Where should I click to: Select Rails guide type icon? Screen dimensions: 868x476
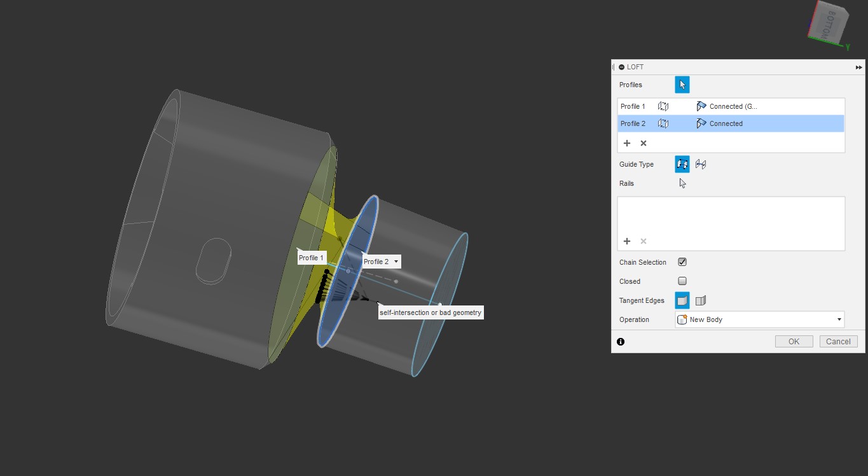(682, 164)
